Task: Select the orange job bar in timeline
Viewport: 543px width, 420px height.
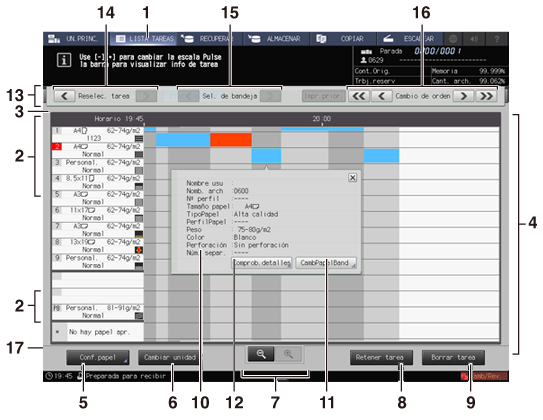Action: [x=231, y=140]
